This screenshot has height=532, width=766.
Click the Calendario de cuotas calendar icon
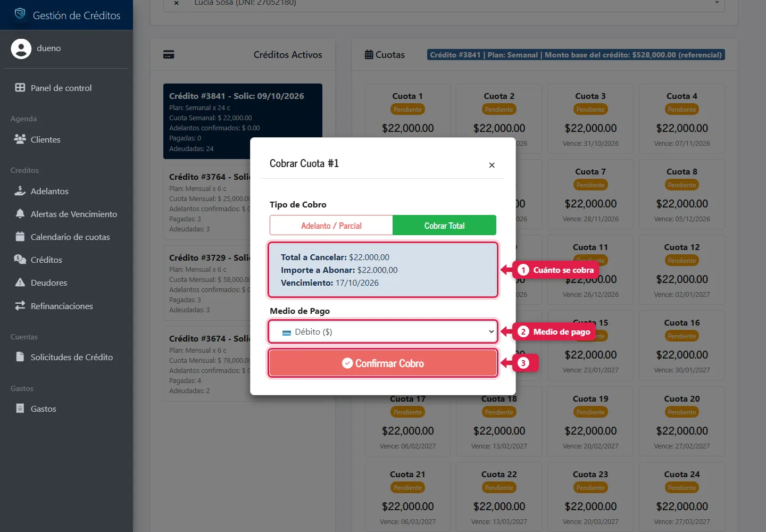[20, 237]
